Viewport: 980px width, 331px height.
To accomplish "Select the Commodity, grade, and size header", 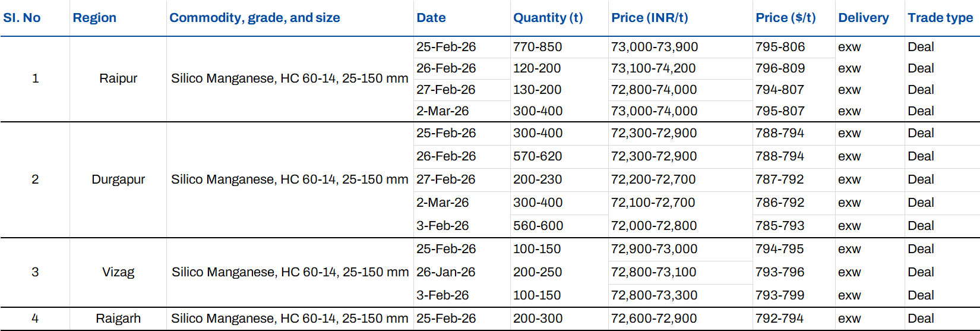I will [x=255, y=18].
